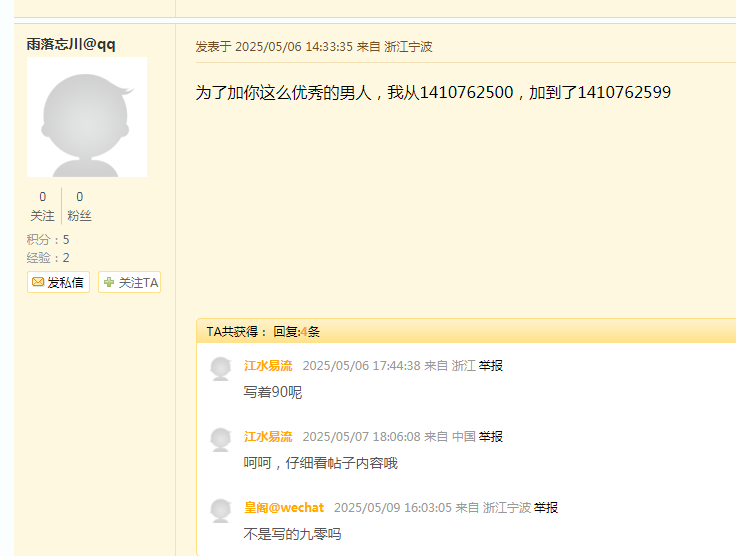Image resolution: width=736 pixels, height=556 pixels.
Task: Click the envelope icon in 发私信
Action: click(x=38, y=282)
